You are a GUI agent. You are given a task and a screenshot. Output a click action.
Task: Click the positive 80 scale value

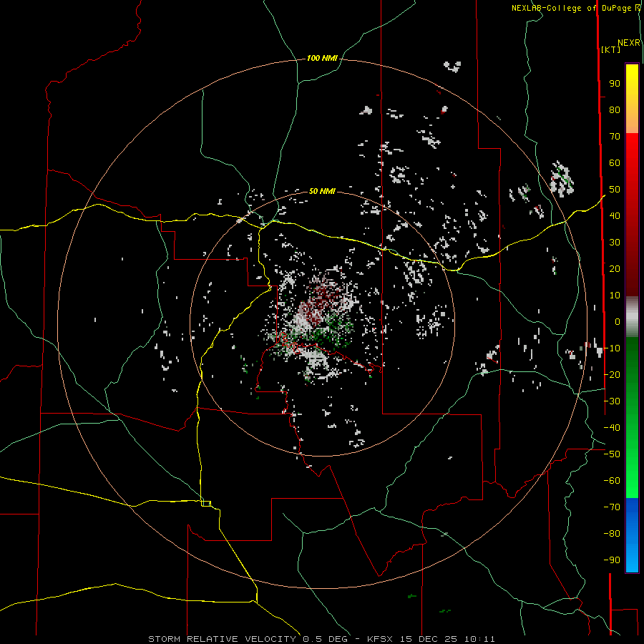pyautogui.click(x=615, y=109)
